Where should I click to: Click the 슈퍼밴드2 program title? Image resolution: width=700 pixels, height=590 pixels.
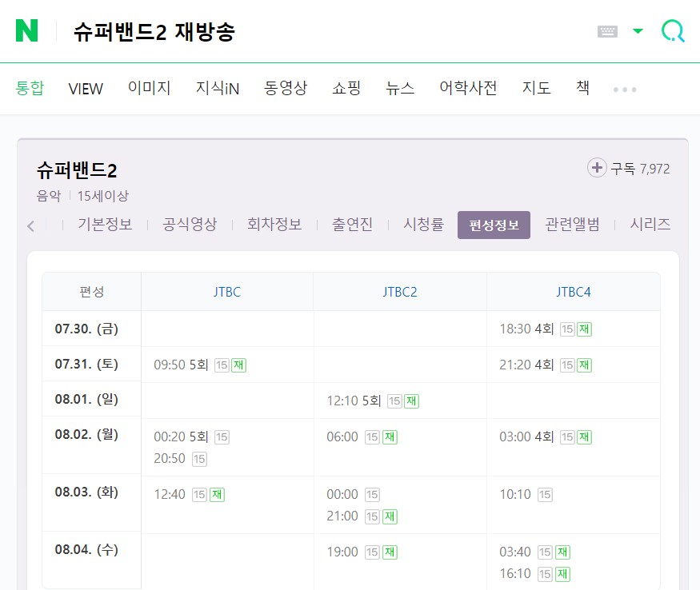pyautogui.click(x=77, y=170)
